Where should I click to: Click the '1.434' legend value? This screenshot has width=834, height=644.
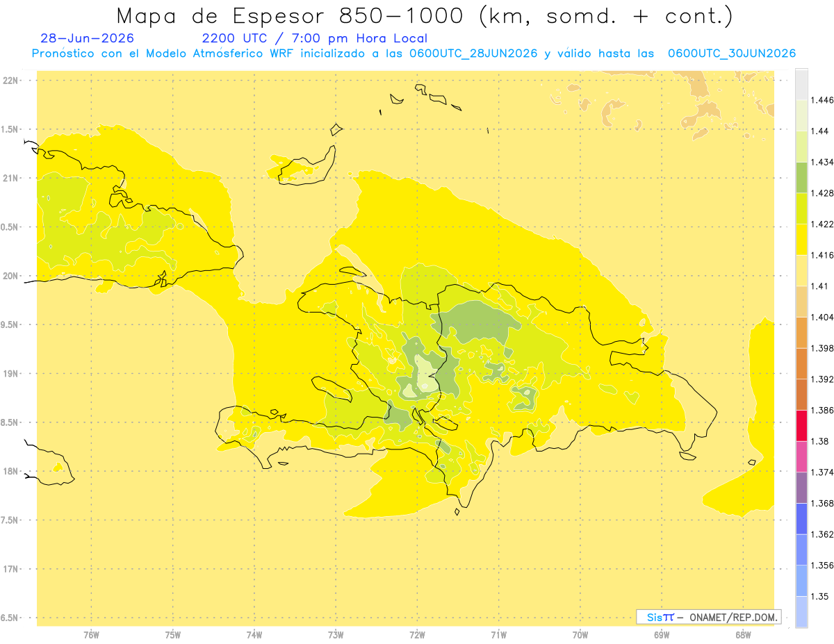[822, 163]
